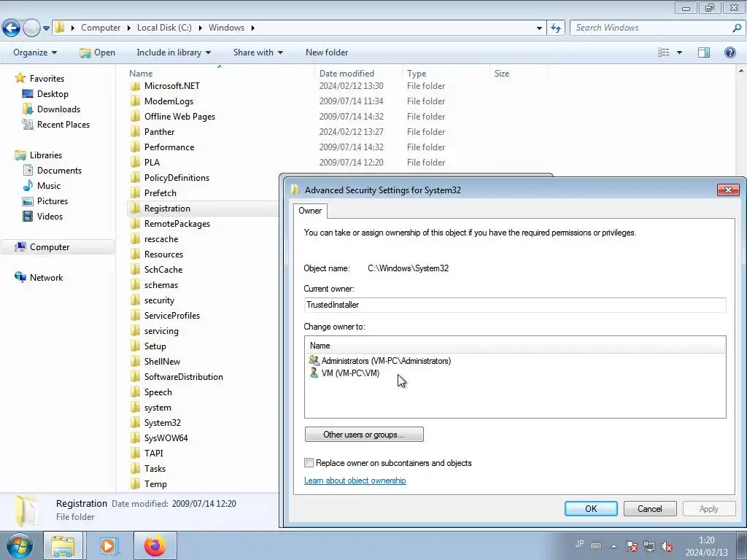Show hidden tray icons arrow
Screen dimensions: 747x560
[x=614, y=546]
